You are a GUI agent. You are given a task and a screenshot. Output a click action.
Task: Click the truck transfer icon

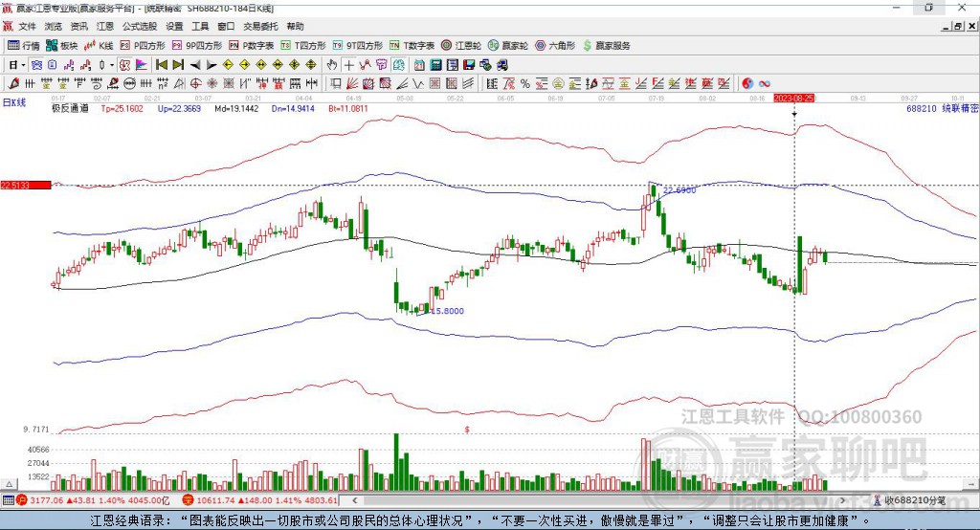pyautogui.click(x=501, y=65)
